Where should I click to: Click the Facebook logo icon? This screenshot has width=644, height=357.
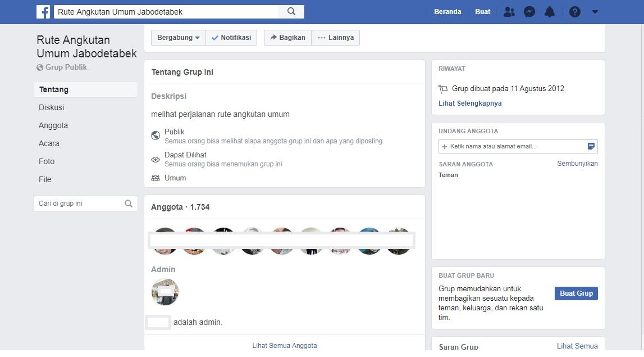pos(43,11)
